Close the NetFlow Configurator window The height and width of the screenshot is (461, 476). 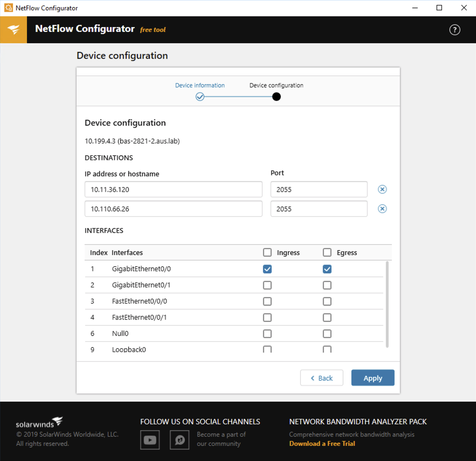(x=464, y=8)
